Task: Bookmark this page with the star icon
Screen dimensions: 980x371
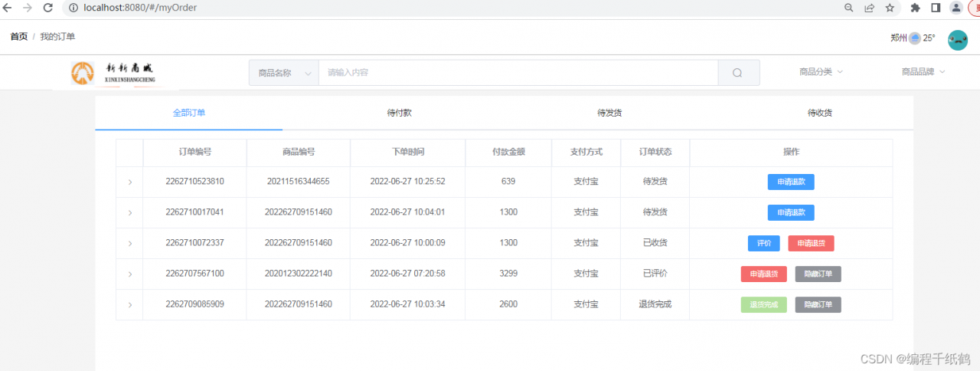Action: coord(890,8)
